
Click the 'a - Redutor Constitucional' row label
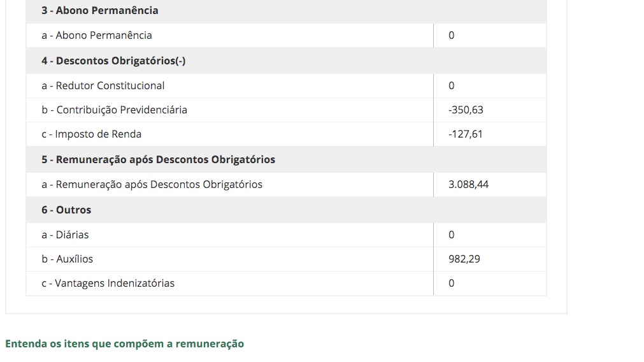103,85
